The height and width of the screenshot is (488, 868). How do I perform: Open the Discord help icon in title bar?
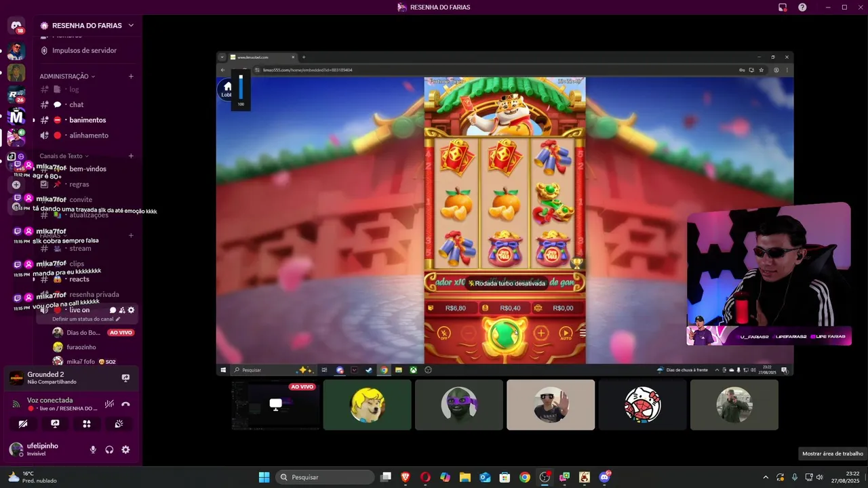tap(802, 7)
